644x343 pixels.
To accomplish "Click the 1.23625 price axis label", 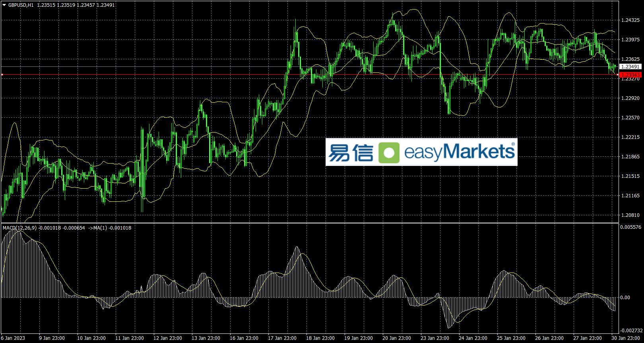I will (x=630, y=59).
